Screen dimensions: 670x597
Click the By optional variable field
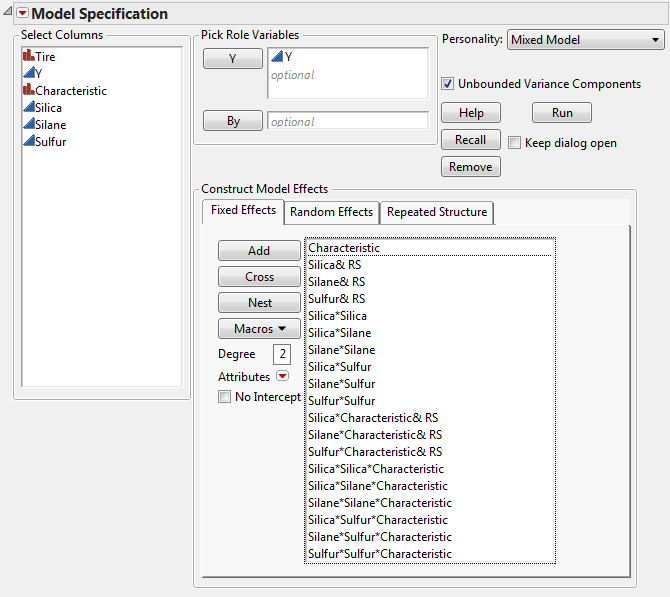coord(348,121)
